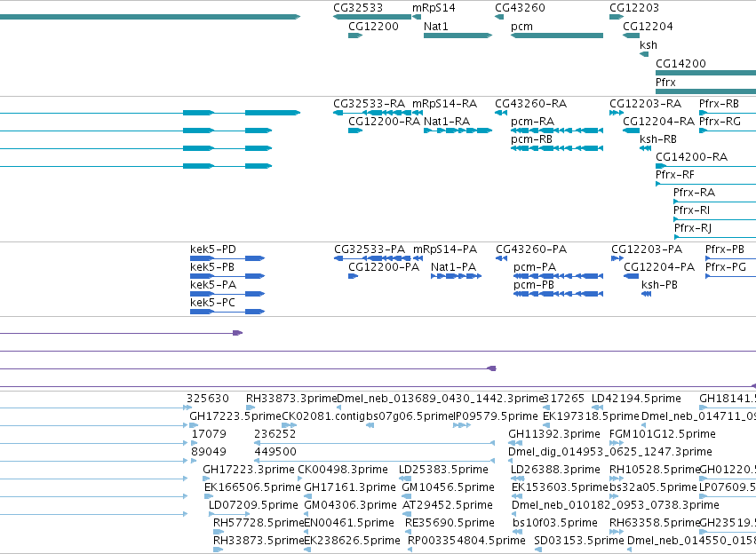The image size is (756, 554).
Task: Select protein kek5-PD
Action: click(213, 249)
